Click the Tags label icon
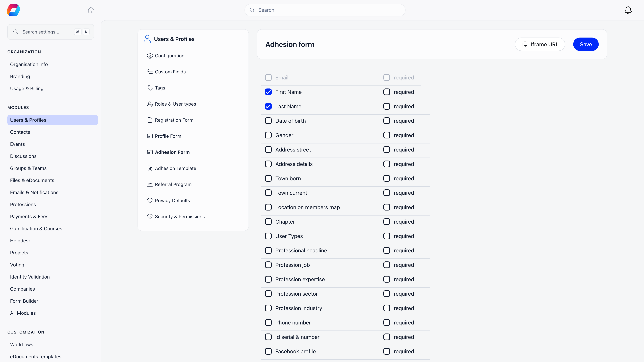 150,88
